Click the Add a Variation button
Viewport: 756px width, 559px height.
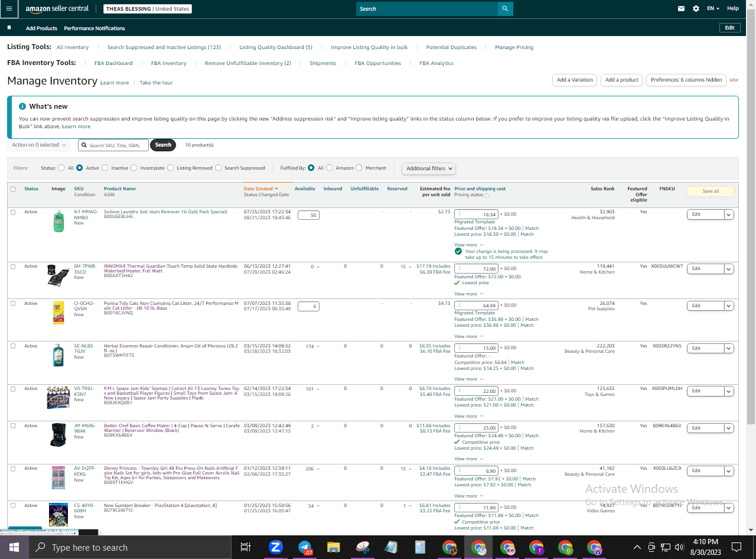(x=575, y=80)
